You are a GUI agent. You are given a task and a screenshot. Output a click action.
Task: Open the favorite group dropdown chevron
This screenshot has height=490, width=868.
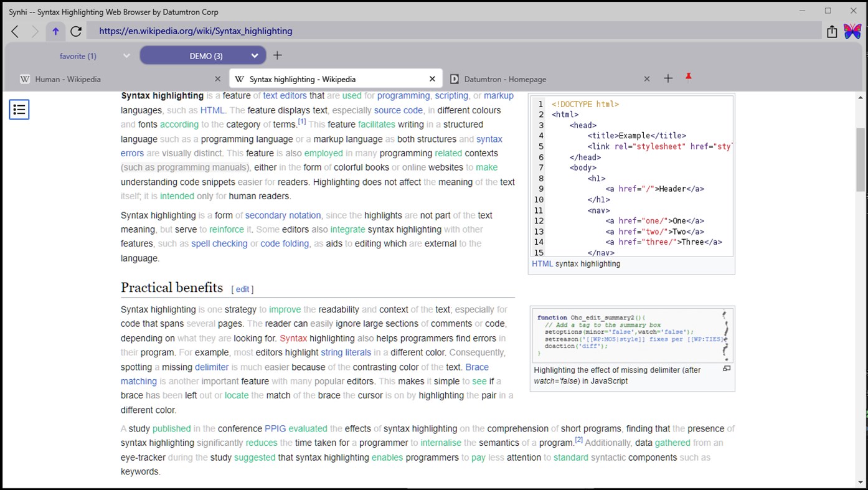(x=126, y=55)
